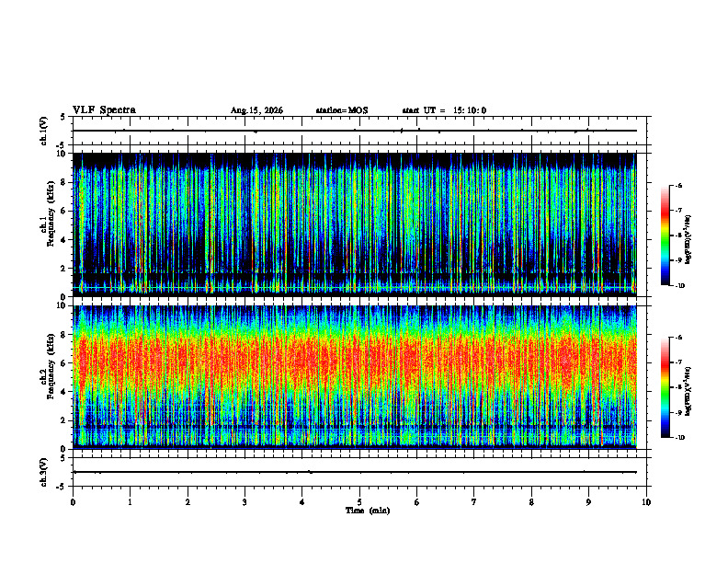Screen dimensions: 728x563
Task: Click the ch.1 voltage waveform trace
Action: pyautogui.click(x=355, y=131)
